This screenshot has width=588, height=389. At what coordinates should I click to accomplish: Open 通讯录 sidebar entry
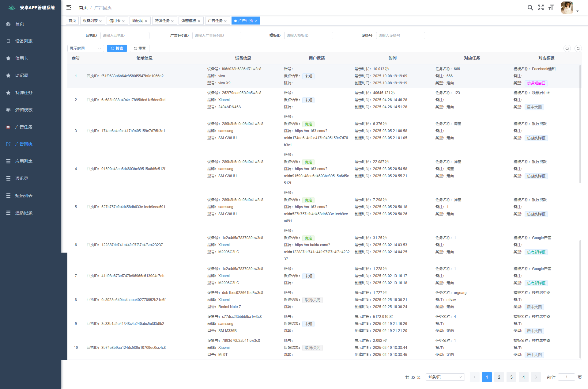pyautogui.click(x=31, y=178)
